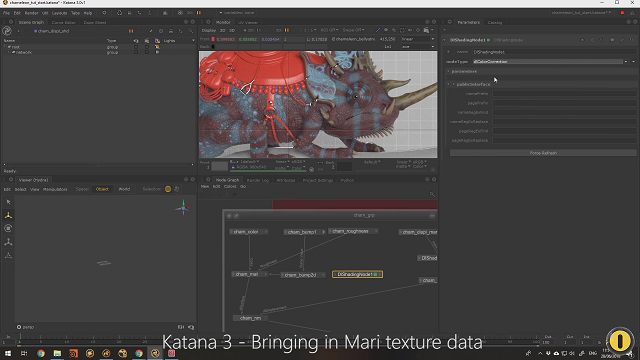Click the Windows Start button
The width and height of the screenshot is (640, 360).
8,353
